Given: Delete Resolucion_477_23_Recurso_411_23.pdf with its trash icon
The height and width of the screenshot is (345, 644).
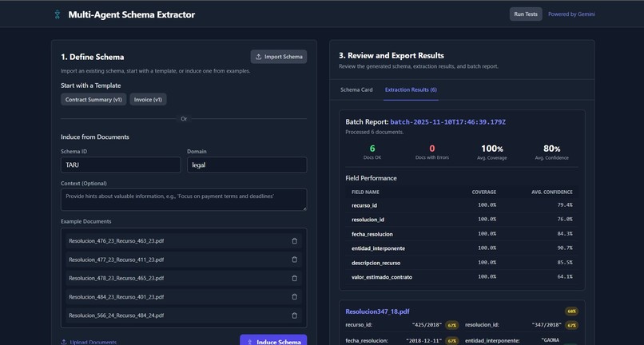Looking at the screenshot, I should pyautogui.click(x=294, y=260).
